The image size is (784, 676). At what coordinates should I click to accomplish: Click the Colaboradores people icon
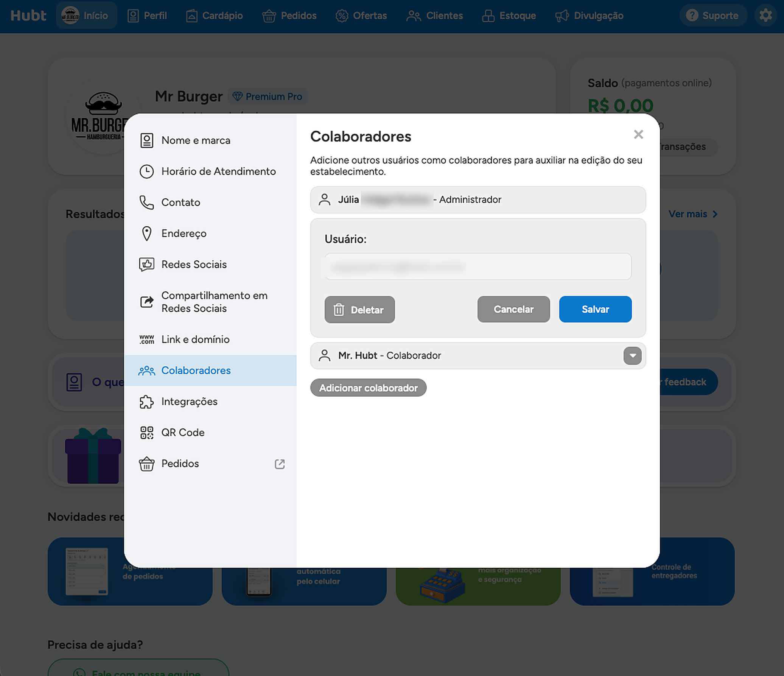[146, 371]
